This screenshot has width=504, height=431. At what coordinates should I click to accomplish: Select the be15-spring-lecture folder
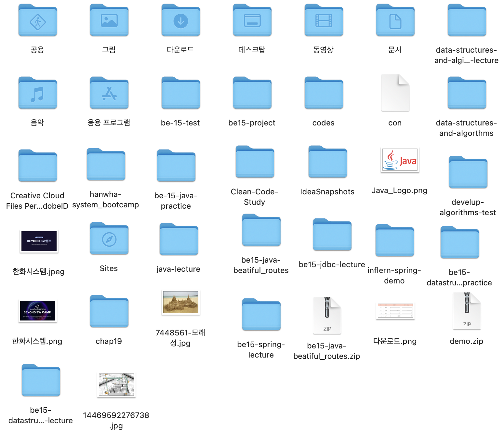coord(261,315)
